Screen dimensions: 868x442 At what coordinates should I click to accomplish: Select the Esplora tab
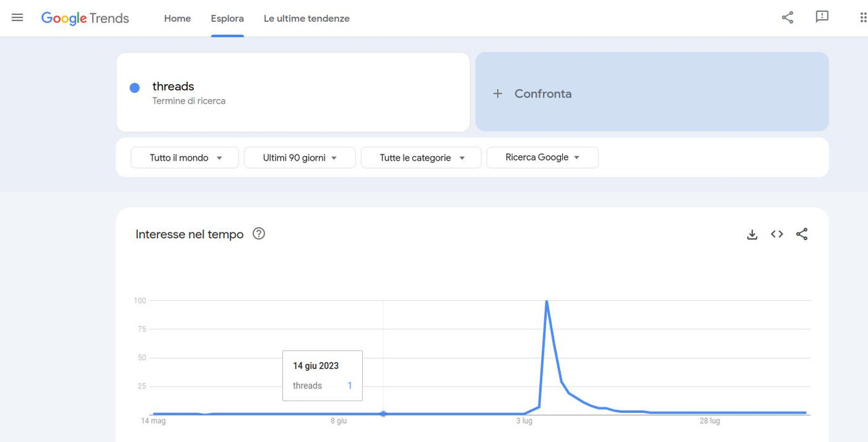227,18
